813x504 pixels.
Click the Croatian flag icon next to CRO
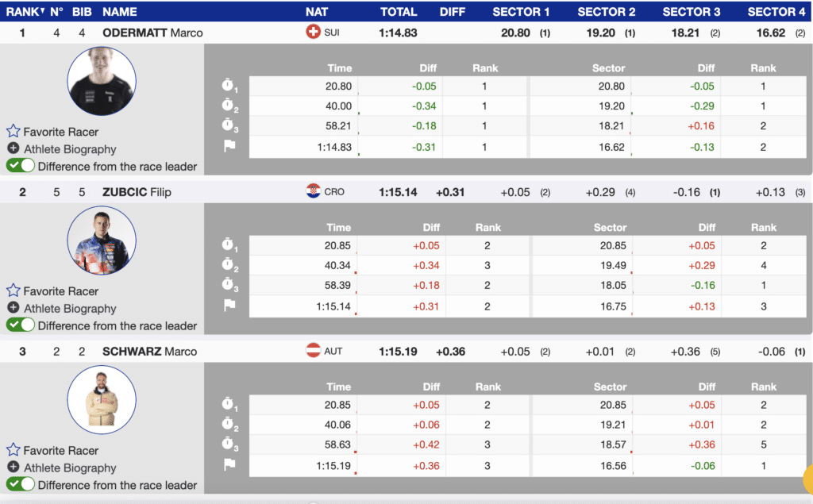313,192
